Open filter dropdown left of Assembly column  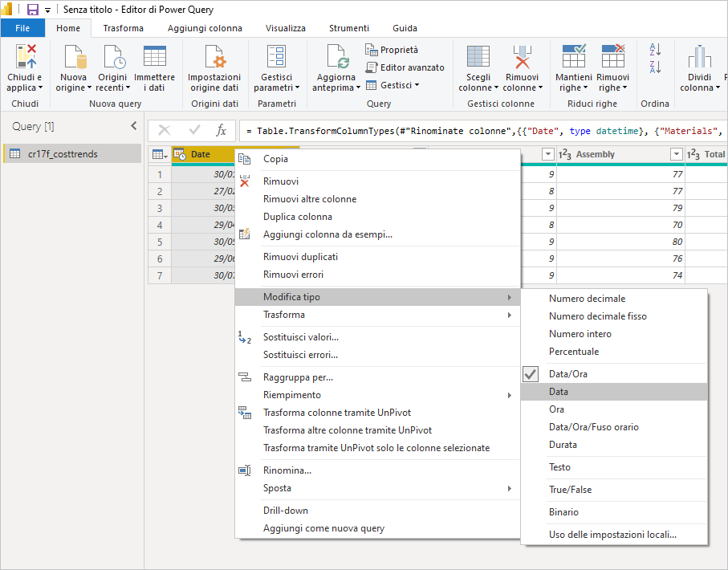(548, 154)
